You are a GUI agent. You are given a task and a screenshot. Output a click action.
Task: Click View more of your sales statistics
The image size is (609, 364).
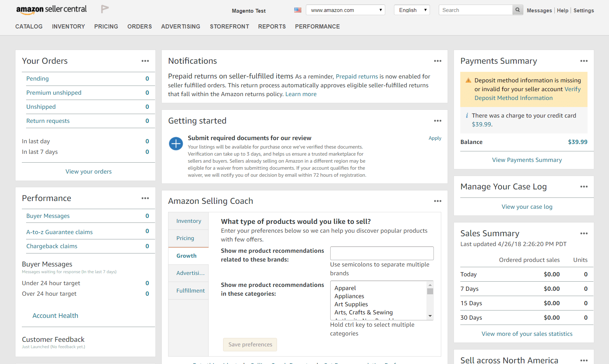pos(527,334)
